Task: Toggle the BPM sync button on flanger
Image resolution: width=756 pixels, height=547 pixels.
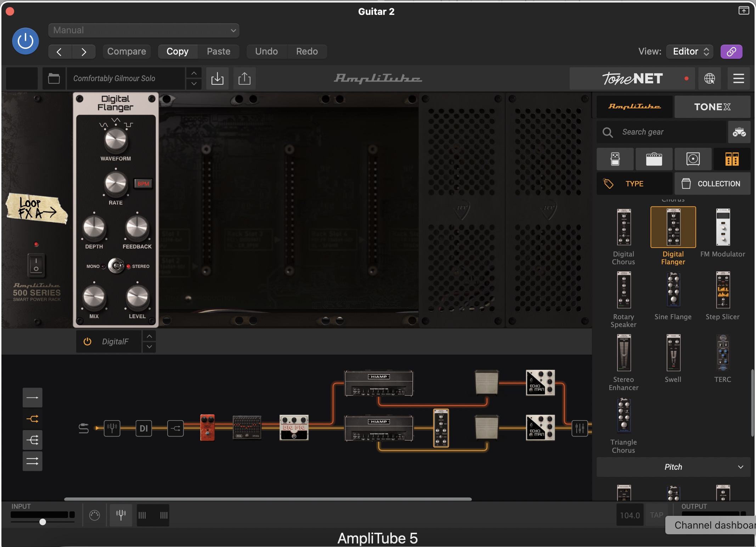Action: tap(143, 184)
